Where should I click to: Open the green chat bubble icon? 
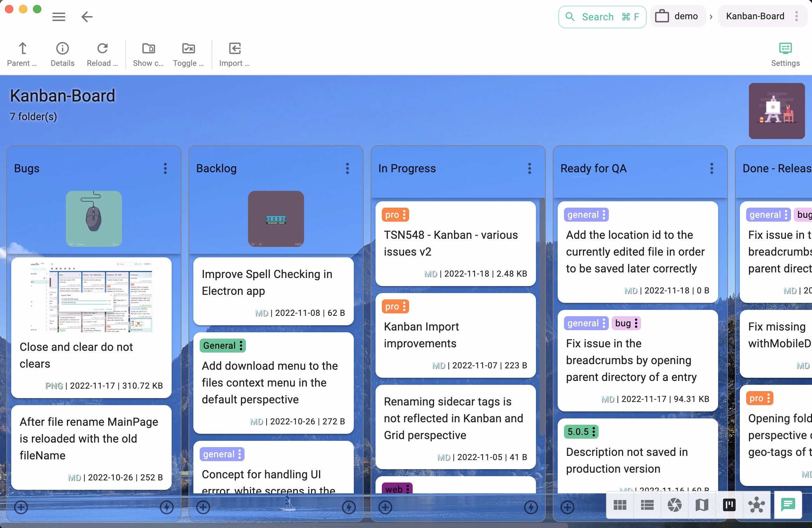[x=788, y=505]
